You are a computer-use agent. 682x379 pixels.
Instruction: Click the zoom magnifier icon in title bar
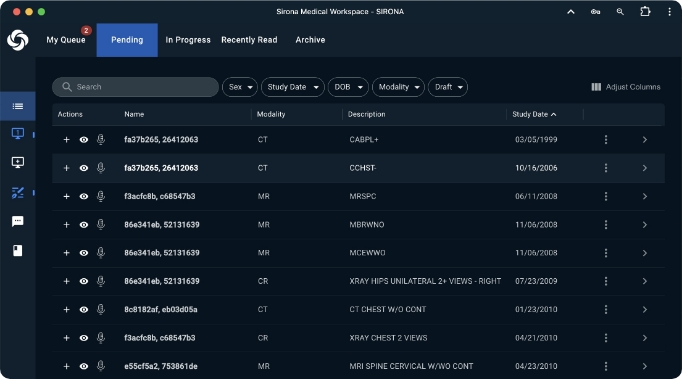point(620,12)
